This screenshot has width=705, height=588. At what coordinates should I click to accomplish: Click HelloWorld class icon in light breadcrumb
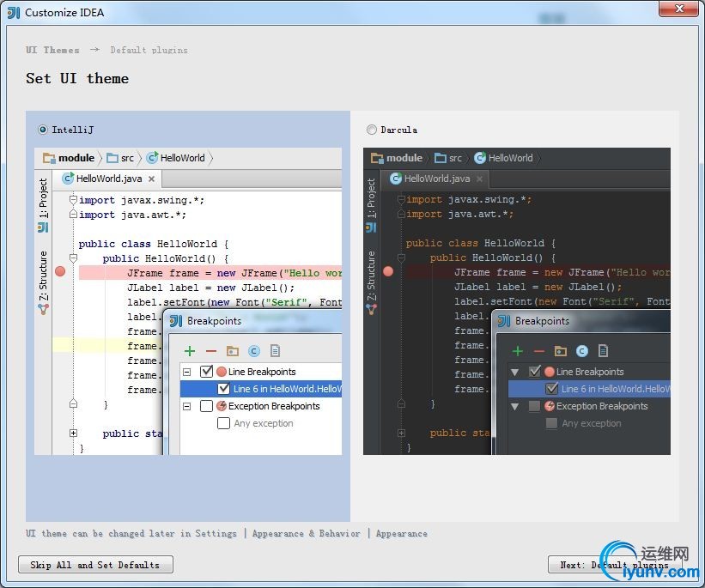point(152,157)
